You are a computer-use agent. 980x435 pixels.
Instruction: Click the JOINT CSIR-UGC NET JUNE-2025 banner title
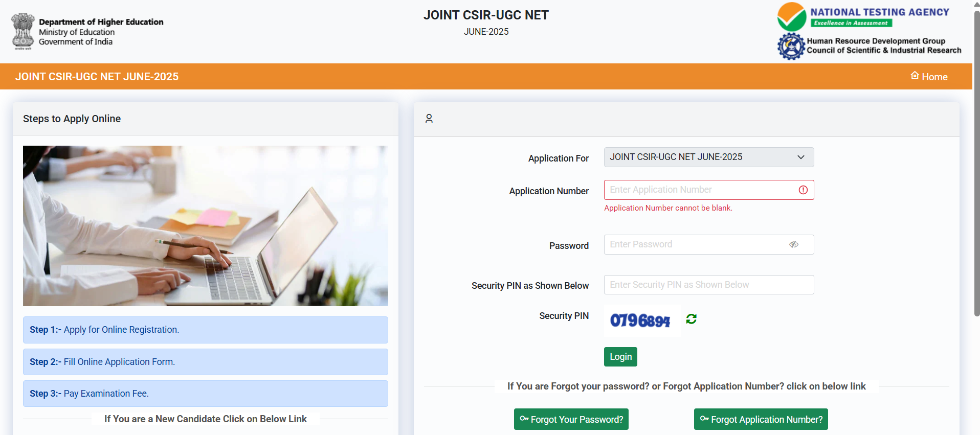[97, 77]
